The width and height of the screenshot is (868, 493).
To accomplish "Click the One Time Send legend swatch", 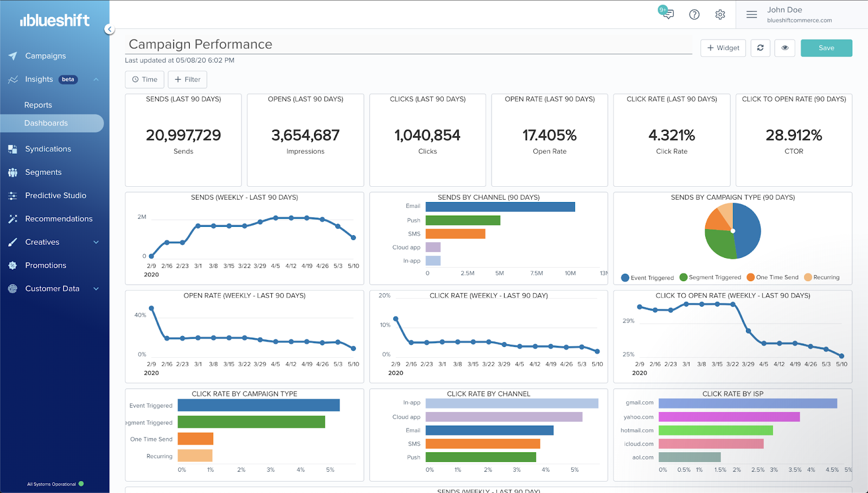I will 751,277.
